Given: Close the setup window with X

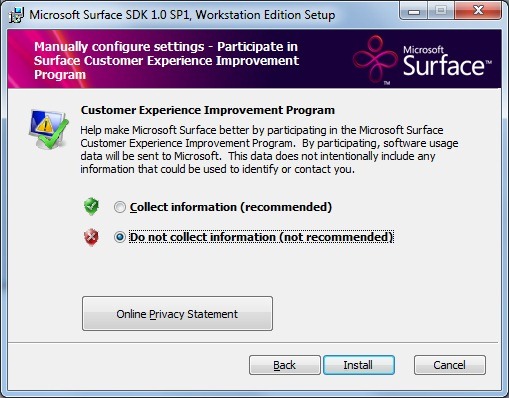Looking at the screenshot, I should (478, 11).
